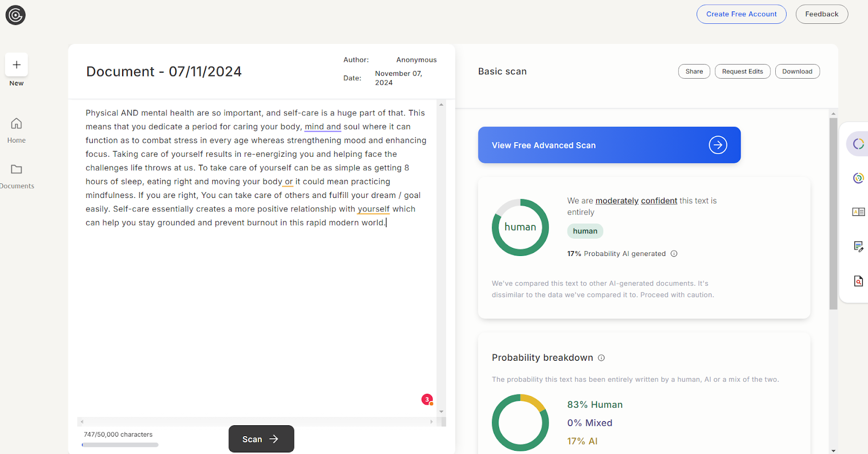
Task: Click the Scan button
Action: pos(261,439)
